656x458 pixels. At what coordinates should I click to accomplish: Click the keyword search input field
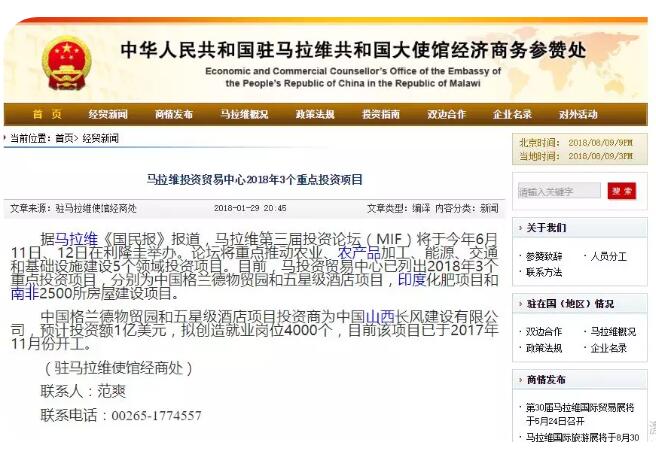pos(559,191)
